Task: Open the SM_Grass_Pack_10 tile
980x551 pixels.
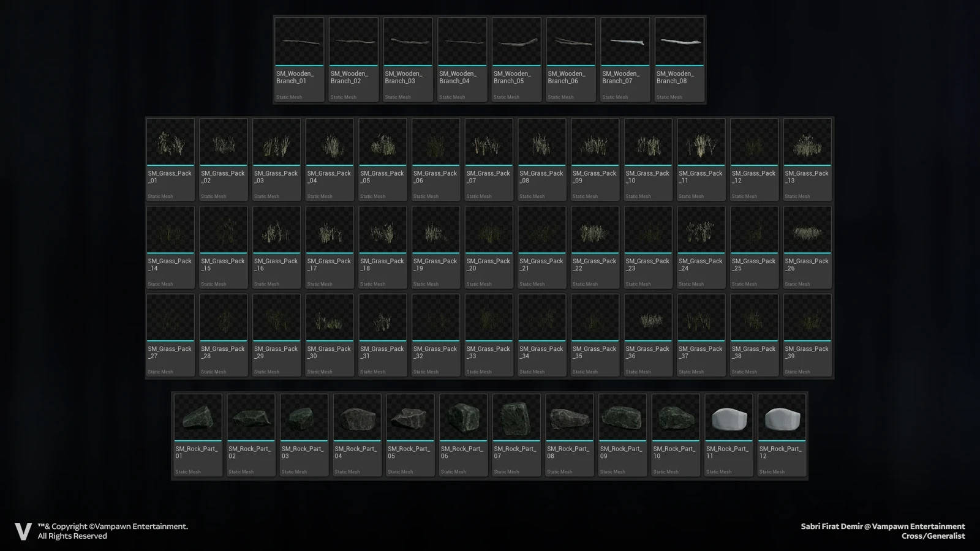Action: tap(648, 159)
